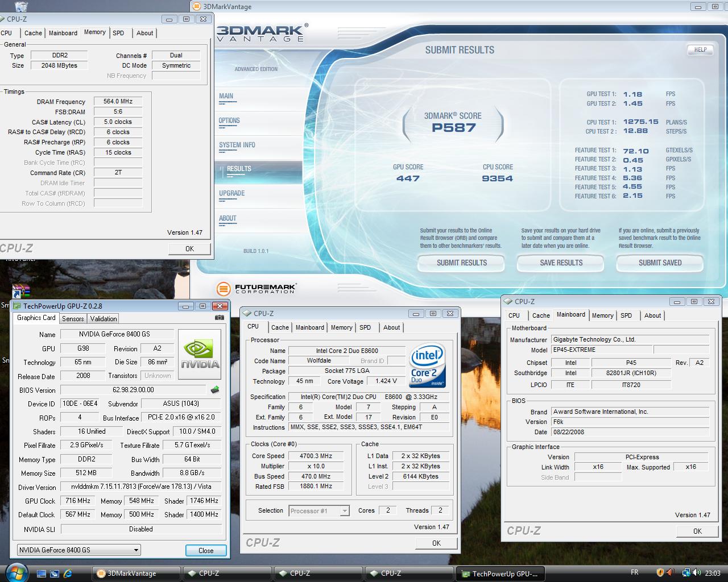This screenshot has width=728, height=582.
Task: Click the SUBMIT SAVED button
Action: tap(660, 263)
